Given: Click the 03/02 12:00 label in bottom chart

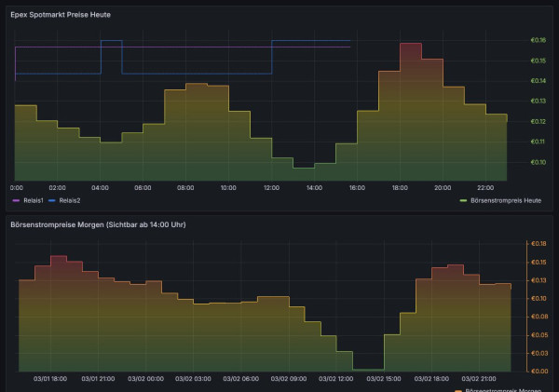Looking at the screenshot, I should [x=336, y=379].
